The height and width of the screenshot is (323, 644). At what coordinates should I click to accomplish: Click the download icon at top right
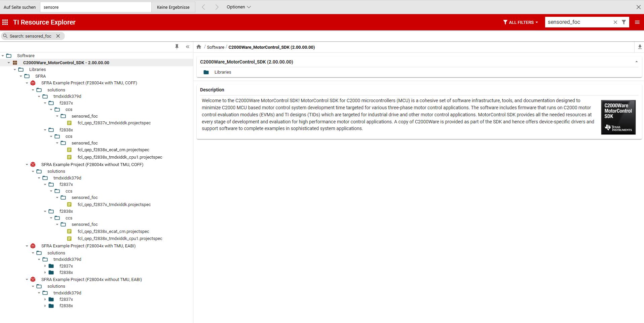click(x=640, y=47)
